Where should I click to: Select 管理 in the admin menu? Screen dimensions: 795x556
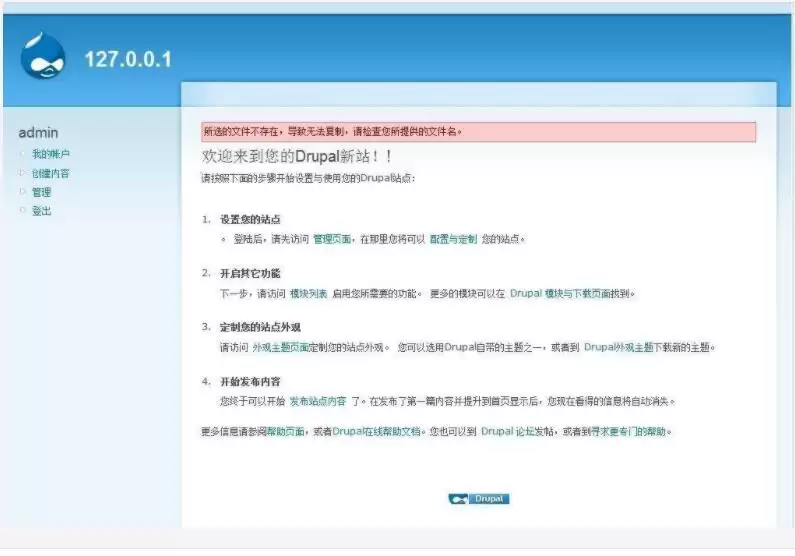pos(42,192)
